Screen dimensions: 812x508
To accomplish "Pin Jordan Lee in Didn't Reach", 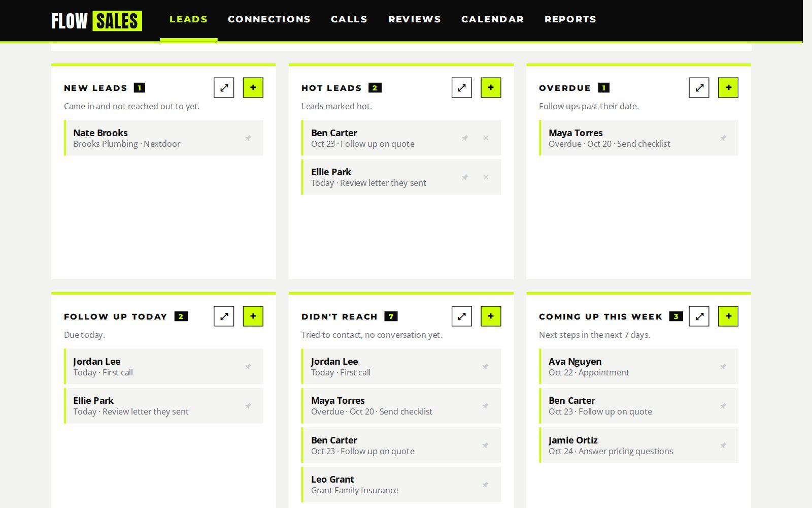I will click(x=486, y=366).
